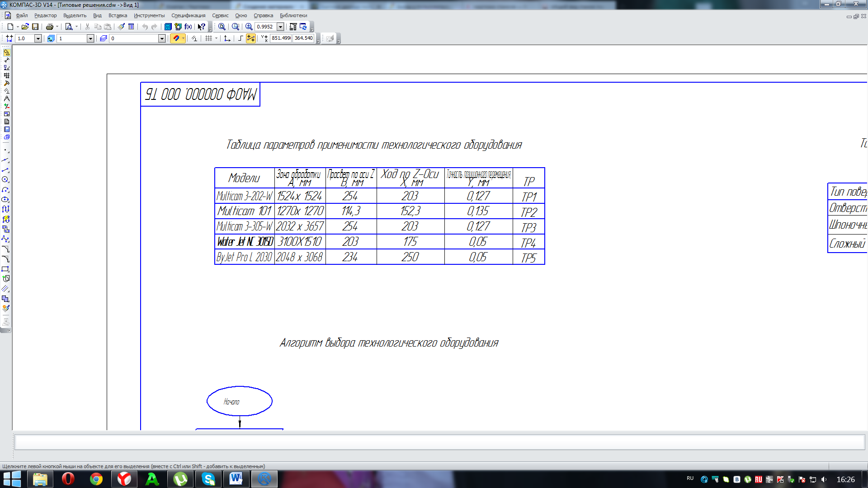Open the print preview tool
Image resolution: width=868 pixels, height=488 pixels.
[69, 27]
